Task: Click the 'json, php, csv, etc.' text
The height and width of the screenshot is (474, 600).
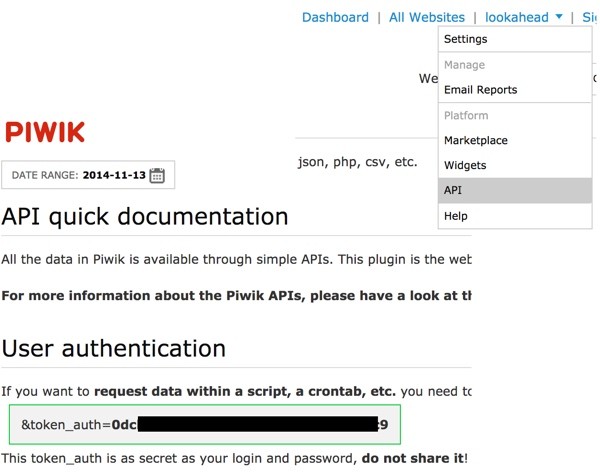Action: 357,162
